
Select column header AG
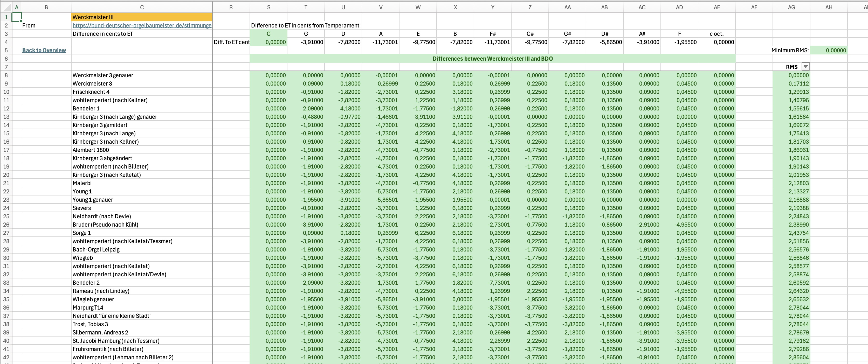pos(791,8)
